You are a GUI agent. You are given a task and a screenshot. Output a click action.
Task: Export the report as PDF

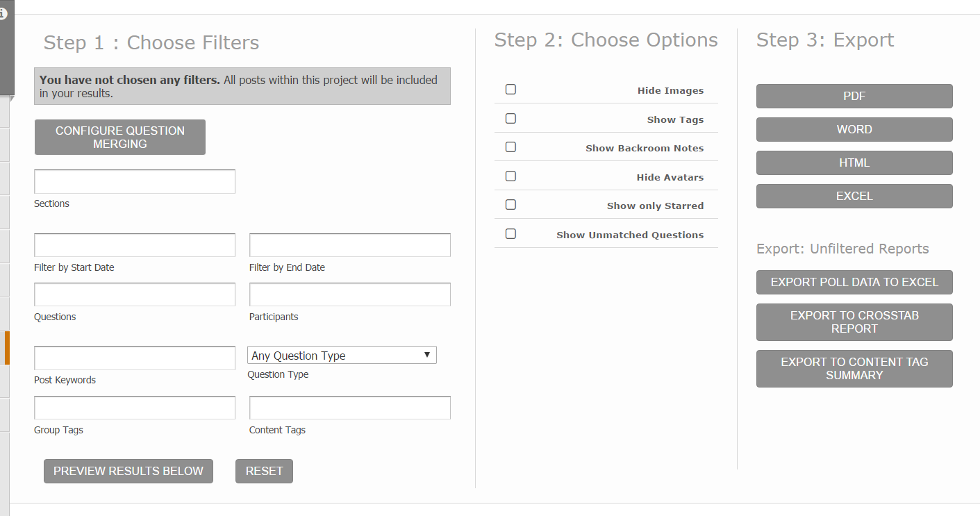[x=854, y=97]
